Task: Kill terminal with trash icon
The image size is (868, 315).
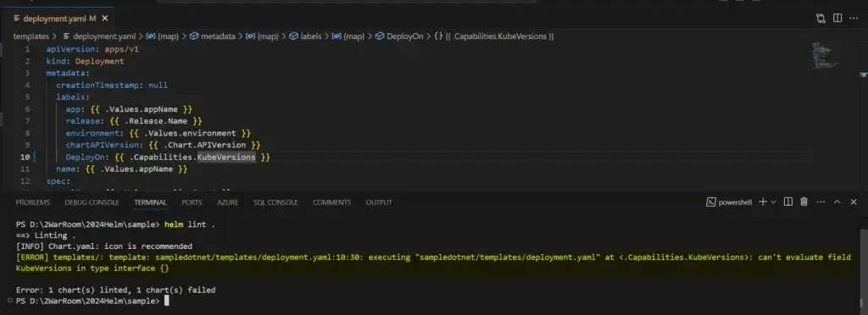Action: coord(804,202)
